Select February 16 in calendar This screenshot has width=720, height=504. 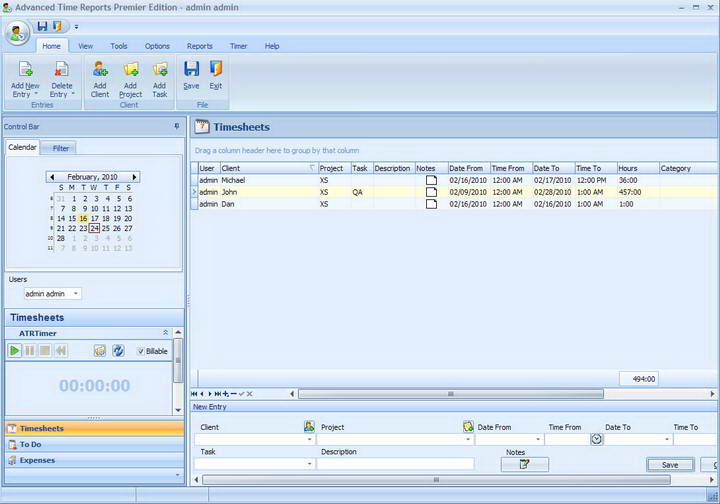point(83,218)
